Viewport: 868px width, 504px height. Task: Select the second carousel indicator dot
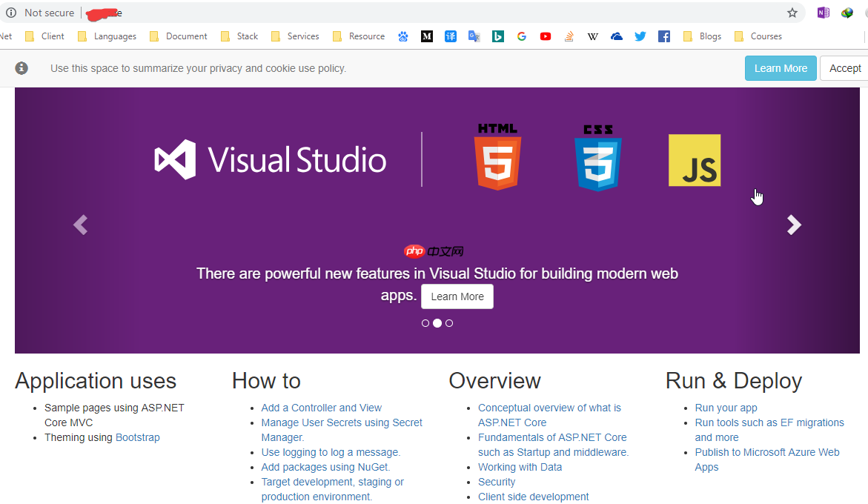(x=437, y=322)
